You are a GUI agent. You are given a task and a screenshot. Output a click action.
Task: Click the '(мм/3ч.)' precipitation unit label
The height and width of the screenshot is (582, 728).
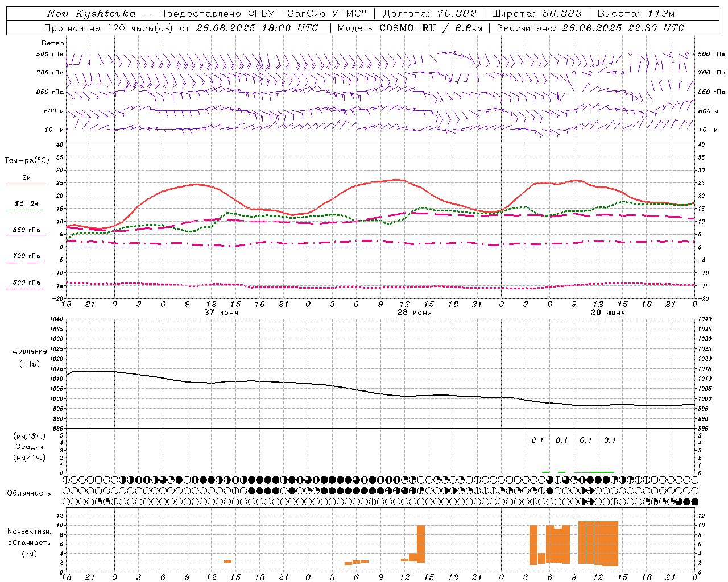30,436
